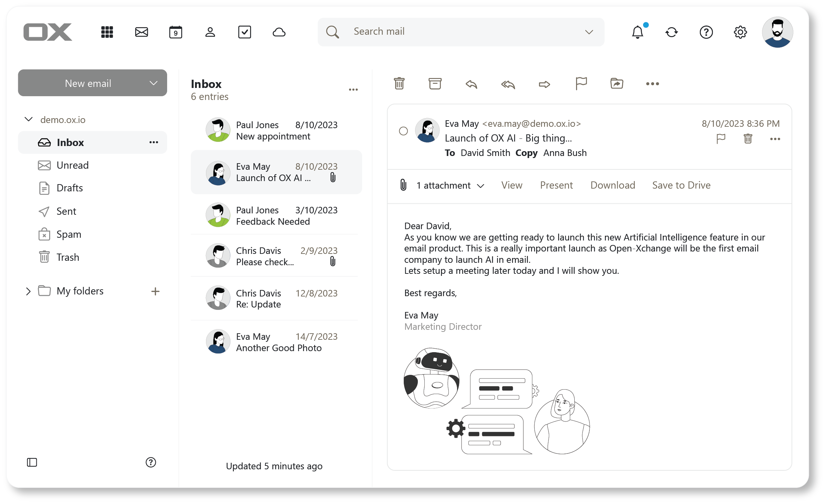
Task: Toggle the read status circle on Eva's email
Action: [x=403, y=131]
